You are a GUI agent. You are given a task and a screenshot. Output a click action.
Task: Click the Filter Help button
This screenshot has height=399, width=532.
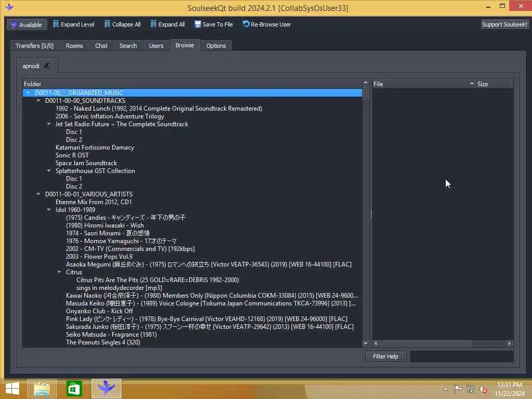coord(386,356)
